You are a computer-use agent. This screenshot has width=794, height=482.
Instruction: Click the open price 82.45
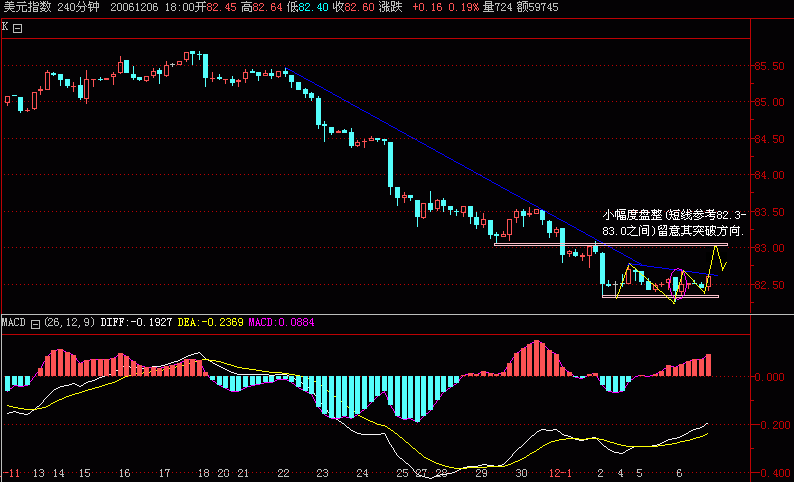click(x=221, y=7)
